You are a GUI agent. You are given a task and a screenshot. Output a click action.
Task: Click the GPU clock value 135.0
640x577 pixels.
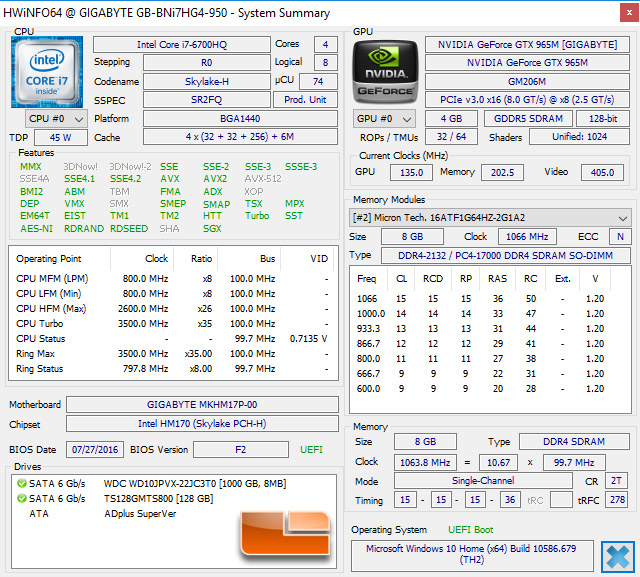click(411, 172)
